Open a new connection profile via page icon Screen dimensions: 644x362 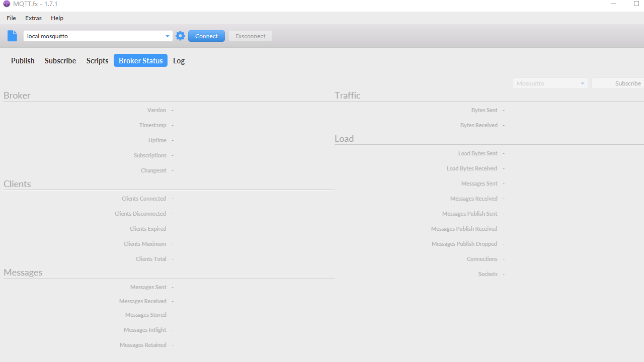[x=12, y=36]
